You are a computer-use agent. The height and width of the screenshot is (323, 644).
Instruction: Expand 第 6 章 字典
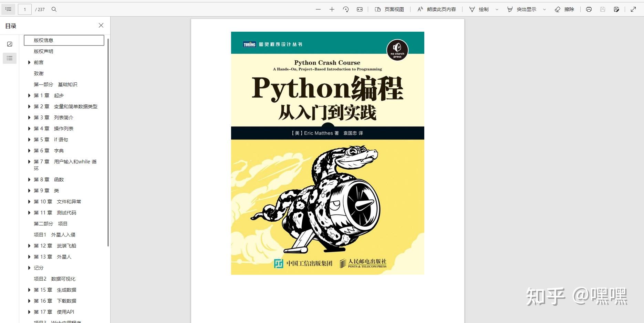pos(29,151)
